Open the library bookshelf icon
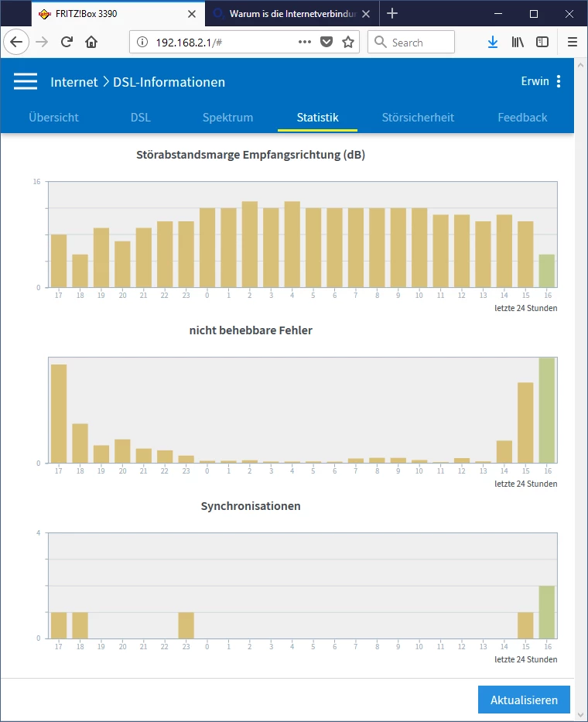588x722 pixels. (x=518, y=43)
